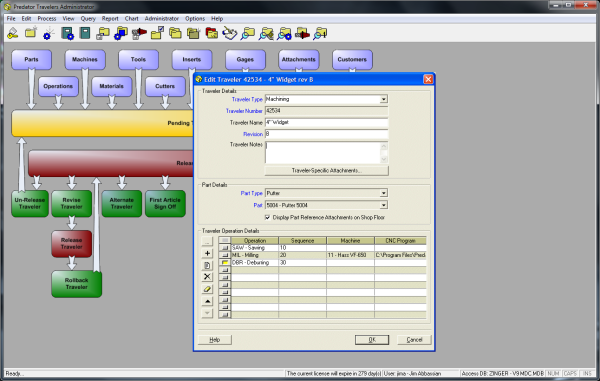Screen dimensions: 600x381
Task: Click the red Release Traveler button
Action: (72, 244)
